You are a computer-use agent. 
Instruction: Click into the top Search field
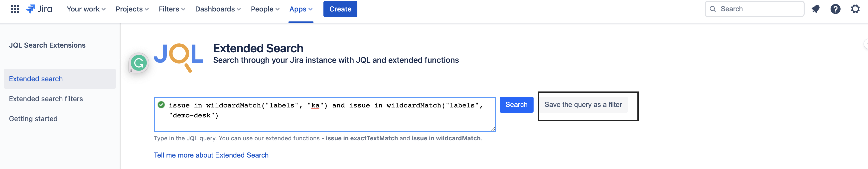pos(758,9)
